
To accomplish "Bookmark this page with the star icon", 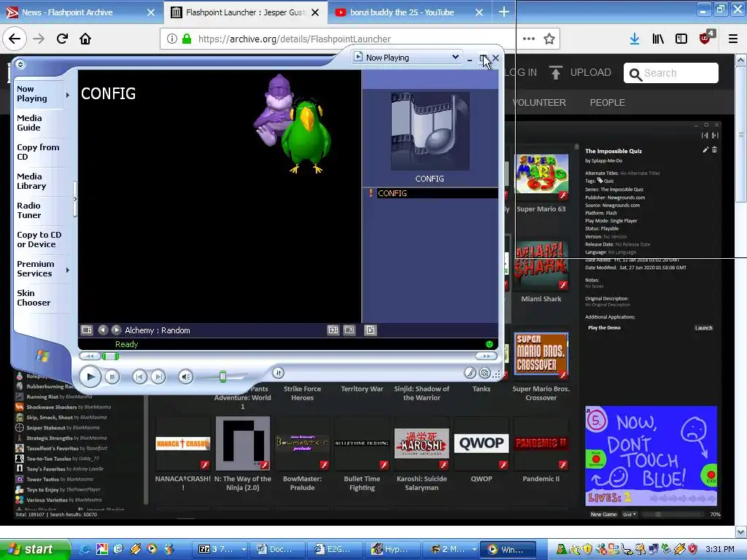I will pos(549,39).
